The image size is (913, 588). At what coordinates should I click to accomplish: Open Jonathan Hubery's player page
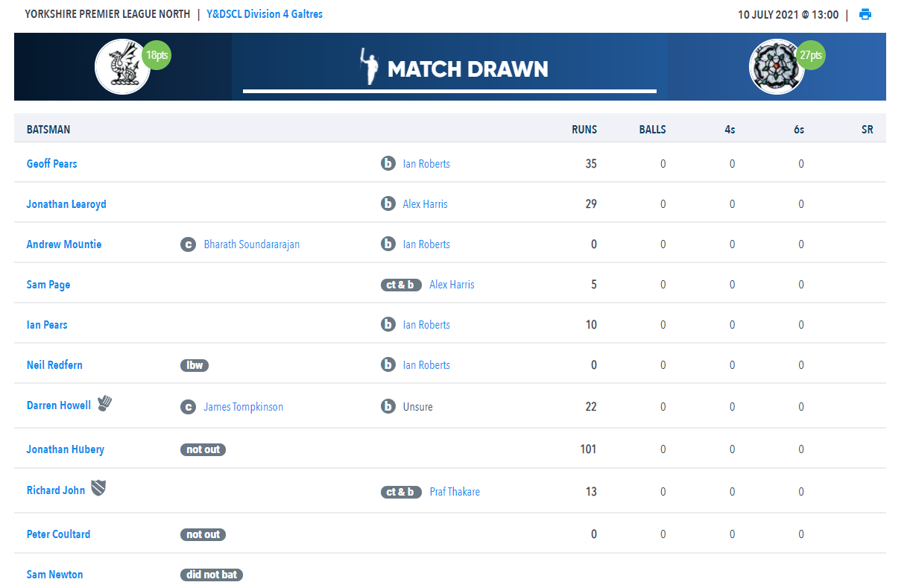(x=65, y=449)
